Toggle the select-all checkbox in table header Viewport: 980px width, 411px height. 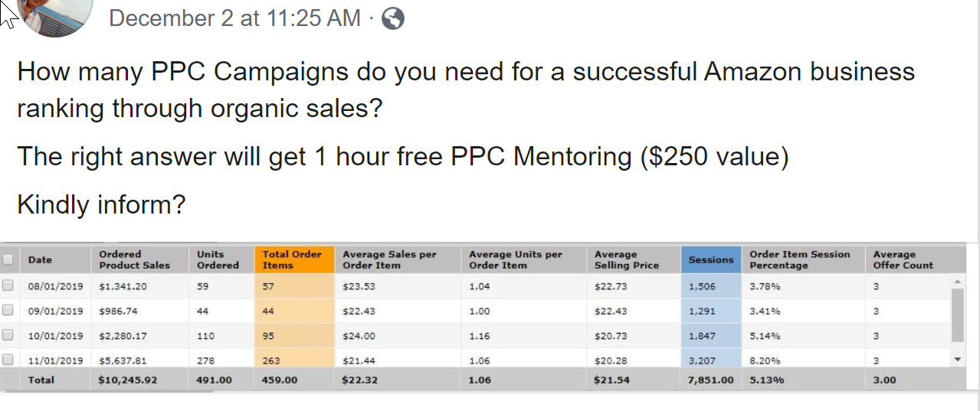tap(8, 259)
